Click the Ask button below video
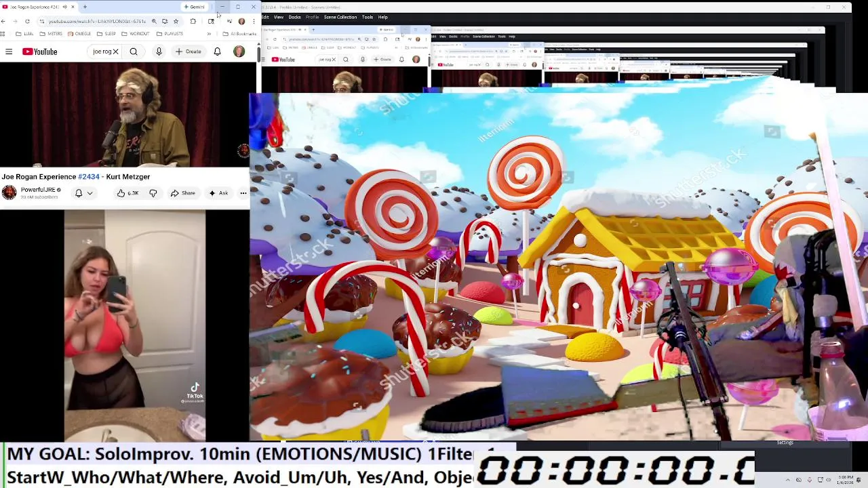868x488 pixels. [x=218, y=193]
